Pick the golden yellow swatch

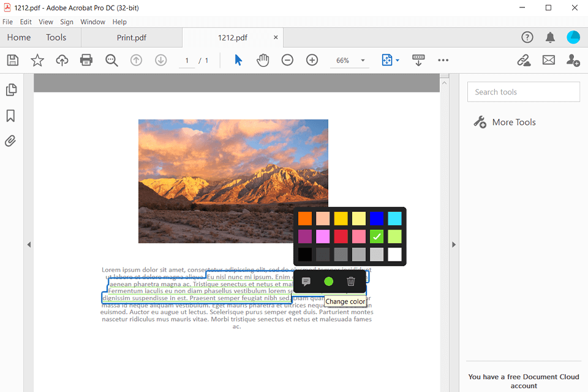[341, 218]
